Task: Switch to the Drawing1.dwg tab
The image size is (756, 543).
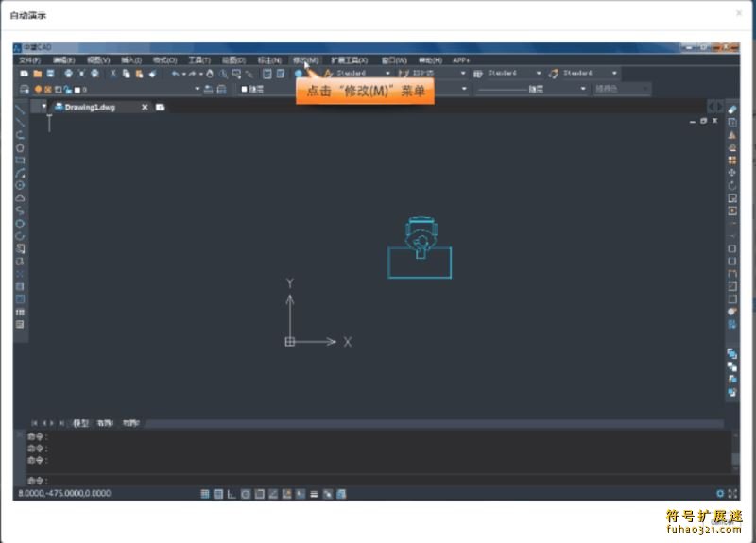Action: [90, 107]
